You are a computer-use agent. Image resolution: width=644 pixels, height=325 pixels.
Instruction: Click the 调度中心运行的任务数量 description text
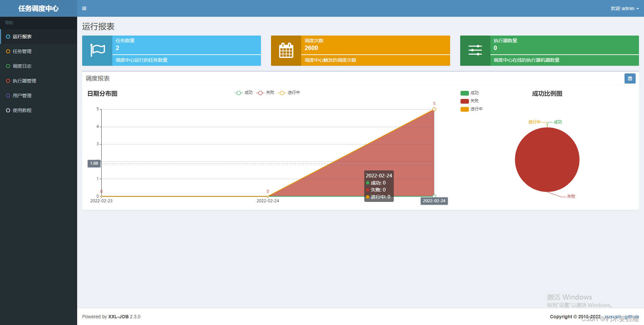[142, 60]
